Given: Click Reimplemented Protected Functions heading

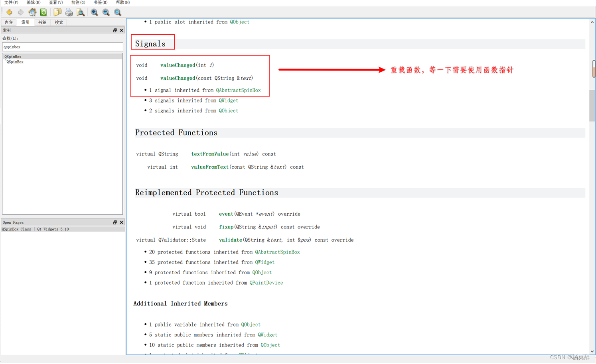Looking at the screenshot, I should click(x=207, y=193).
